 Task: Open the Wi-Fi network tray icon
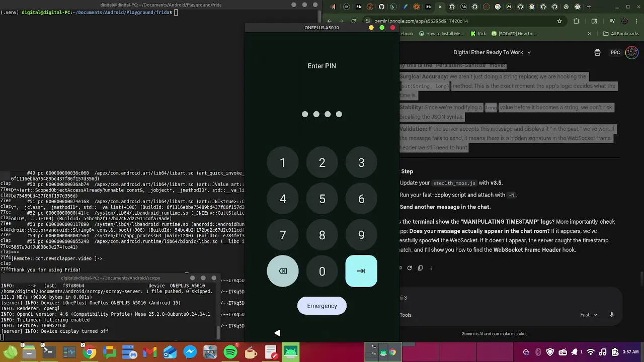(x=591, y=352)
